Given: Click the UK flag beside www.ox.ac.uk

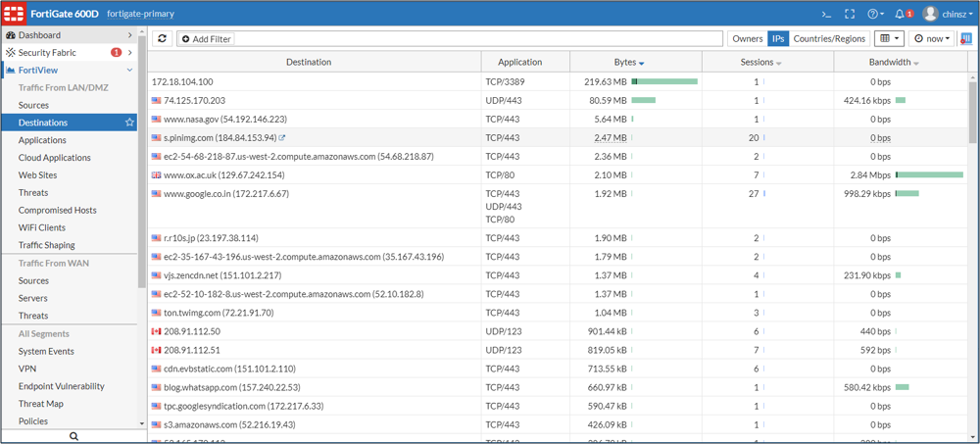Looking at the screenshot, I should pyautogui.click(x=156, y=175).
